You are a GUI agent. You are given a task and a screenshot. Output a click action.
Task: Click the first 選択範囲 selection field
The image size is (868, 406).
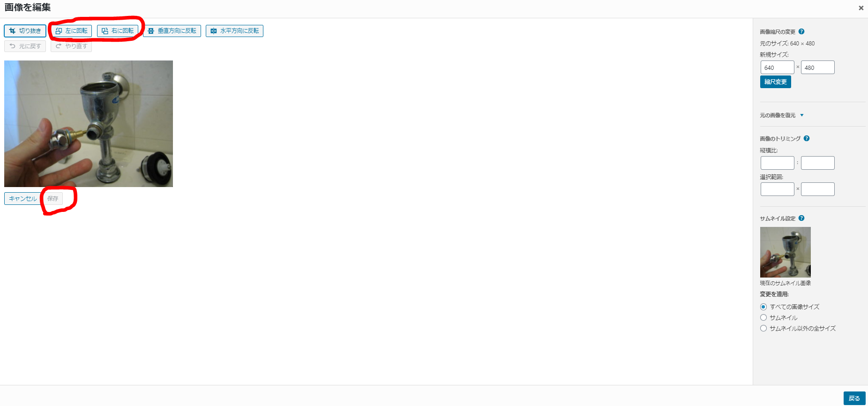pyautogui.click(x=777, y=189)
